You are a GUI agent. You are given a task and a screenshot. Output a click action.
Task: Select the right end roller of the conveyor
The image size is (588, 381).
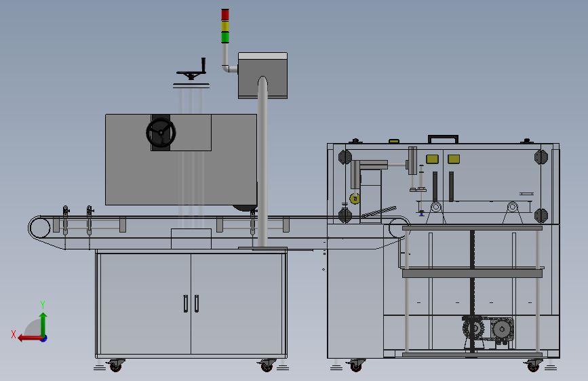(x=399, y=228)
